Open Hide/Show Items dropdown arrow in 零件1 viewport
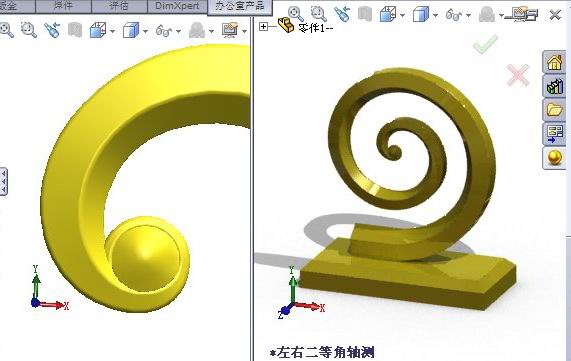Image resolution: width=571 pixels, height=361 pixels. pos(468,15)
